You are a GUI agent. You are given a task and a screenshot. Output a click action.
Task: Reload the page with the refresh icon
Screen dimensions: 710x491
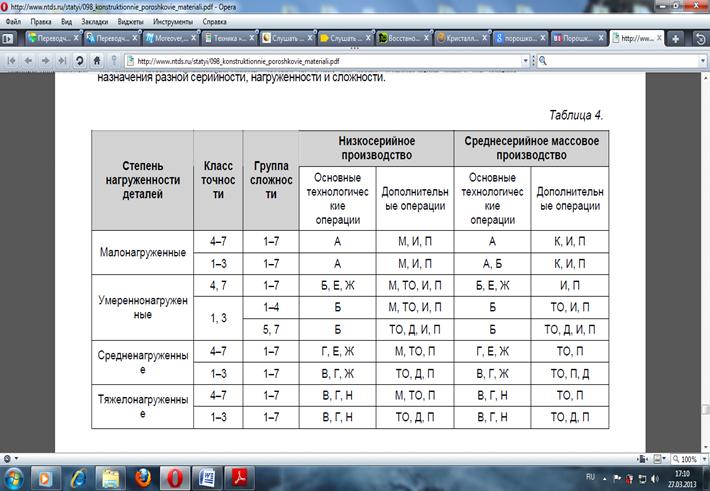(79, 60)
